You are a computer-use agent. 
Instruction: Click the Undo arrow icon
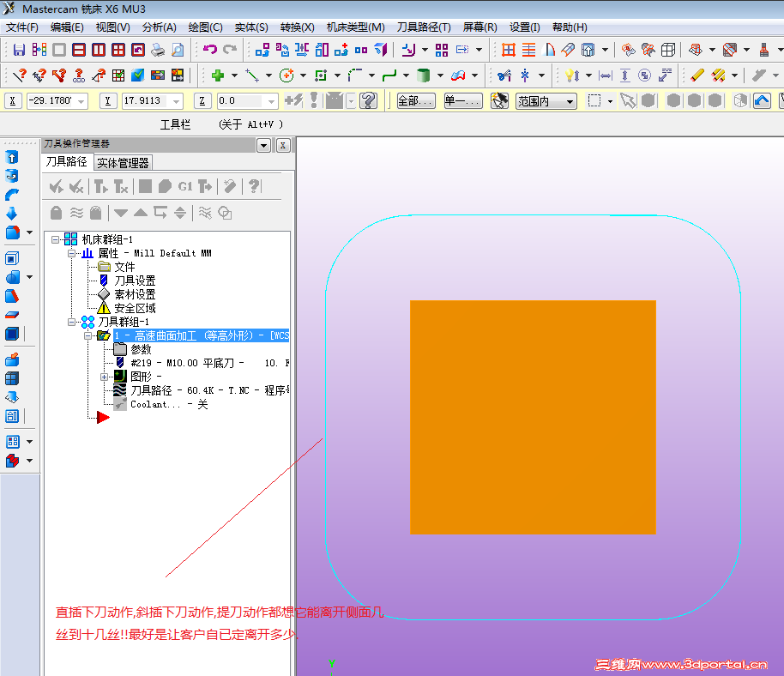click(x=210, y=50)
